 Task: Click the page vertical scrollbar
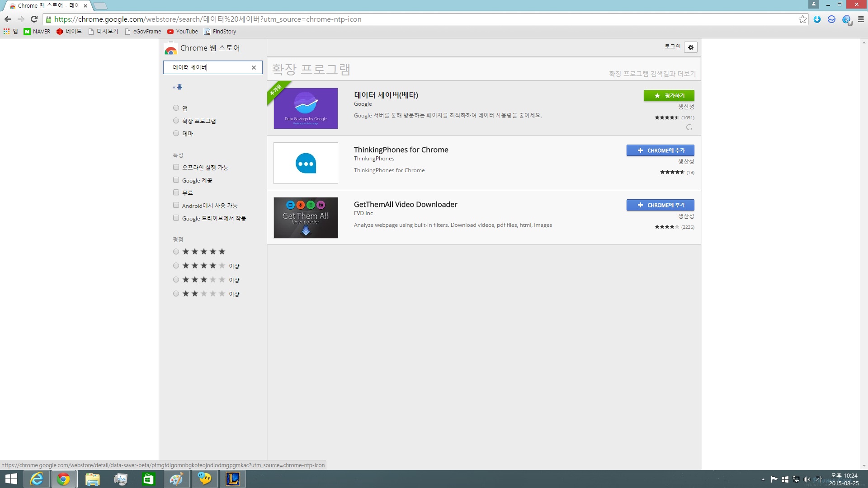(864, 254)
